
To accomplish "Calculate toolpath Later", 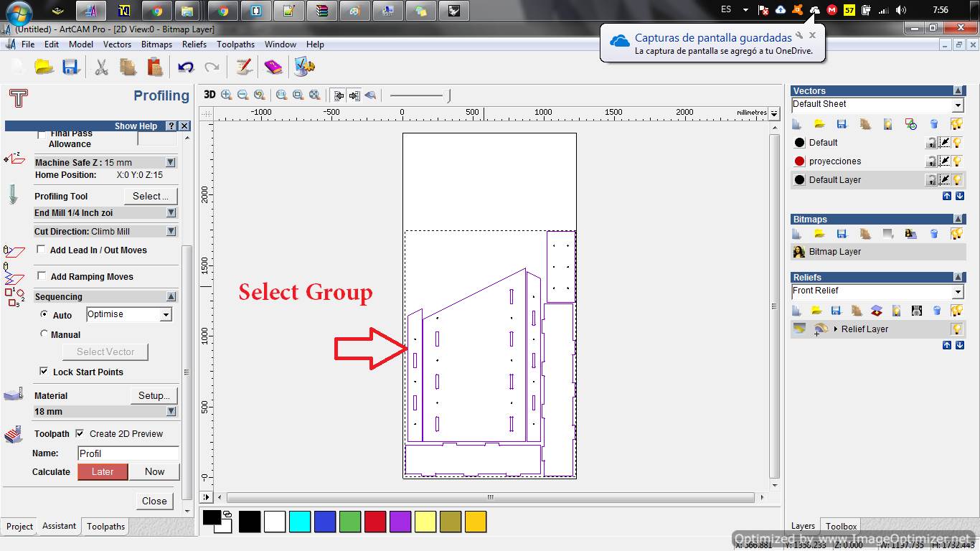I will (103, 472).
